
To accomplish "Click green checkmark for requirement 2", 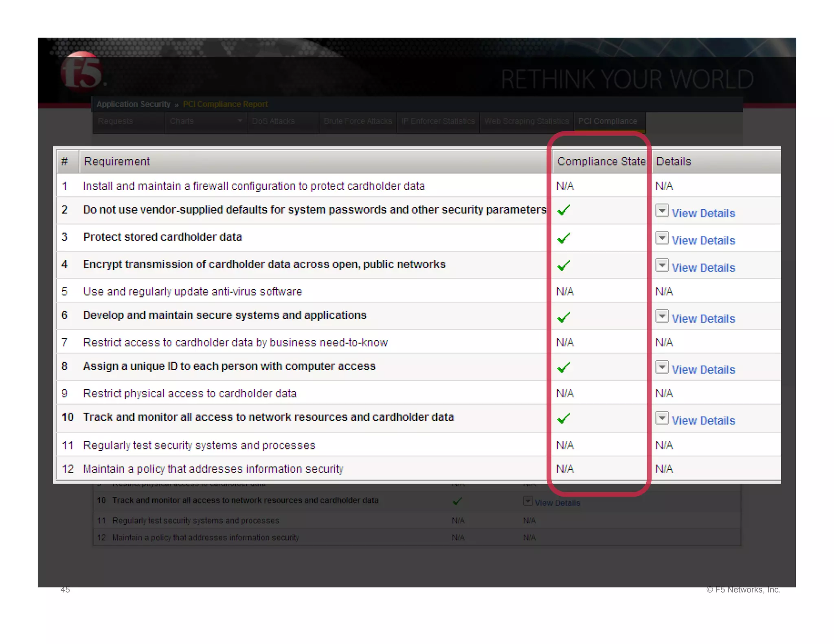I will point(564,210).
